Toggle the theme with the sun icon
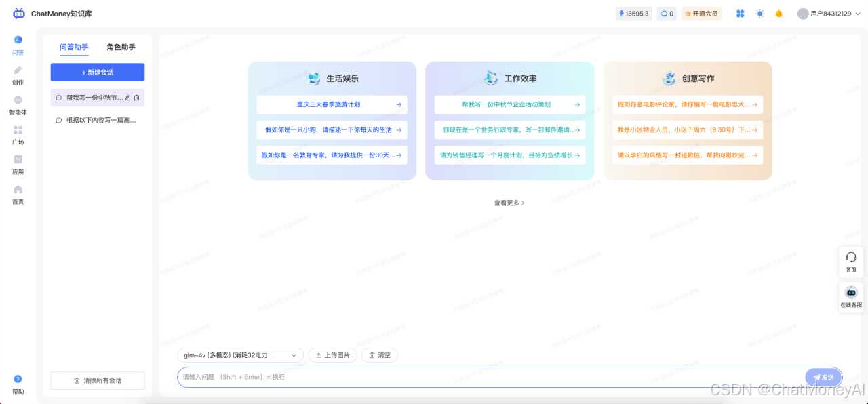Screen dimensions: 868x404 point(759,13)
